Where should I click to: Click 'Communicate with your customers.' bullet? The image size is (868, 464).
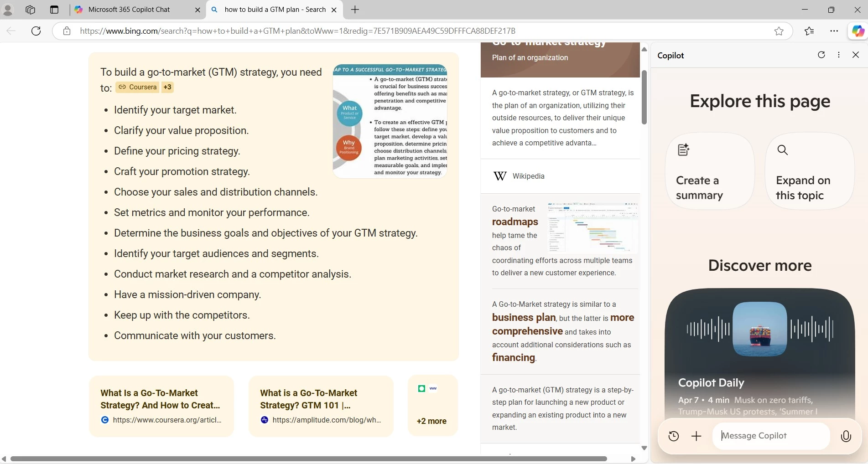point(195,336)
